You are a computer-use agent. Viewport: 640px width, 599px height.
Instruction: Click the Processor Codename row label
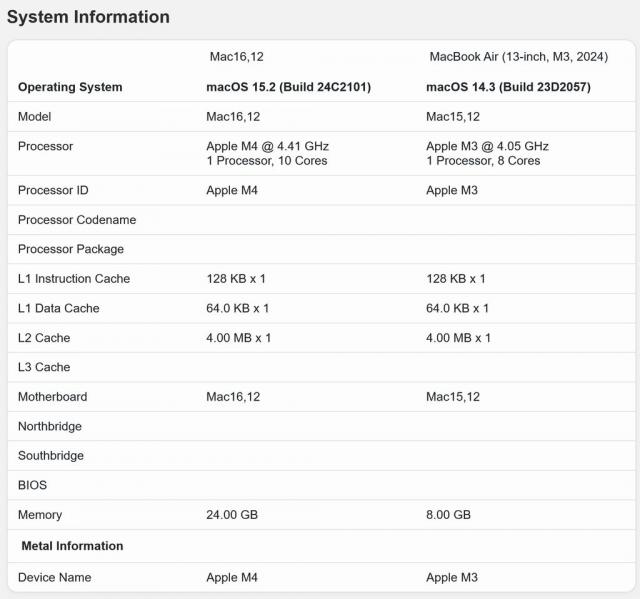77,220
